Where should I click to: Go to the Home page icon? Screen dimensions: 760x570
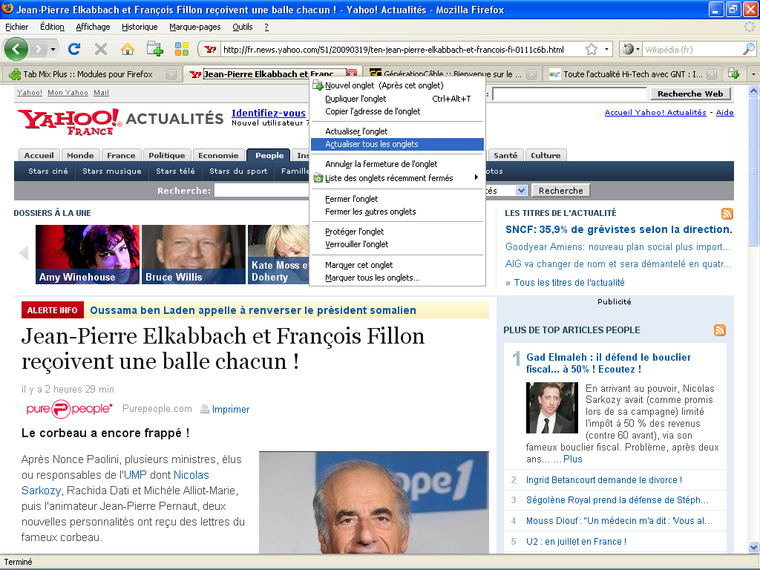(127, 49)
